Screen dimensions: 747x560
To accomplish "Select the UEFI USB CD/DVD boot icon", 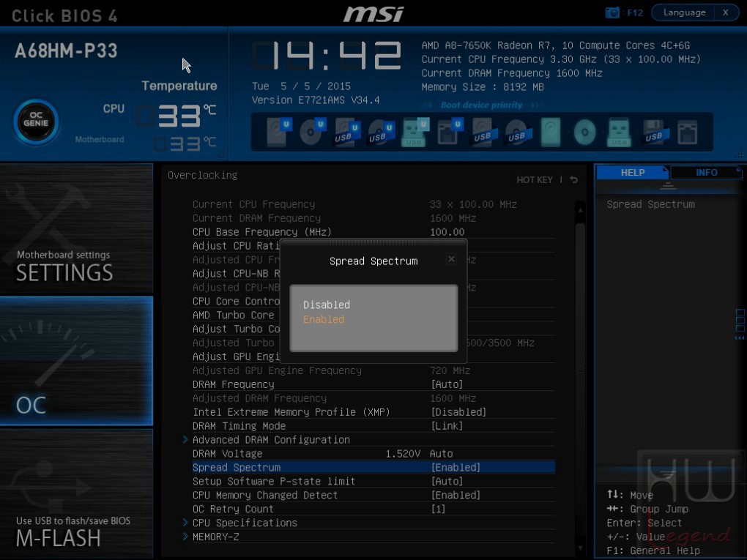I will pos(382,132).
